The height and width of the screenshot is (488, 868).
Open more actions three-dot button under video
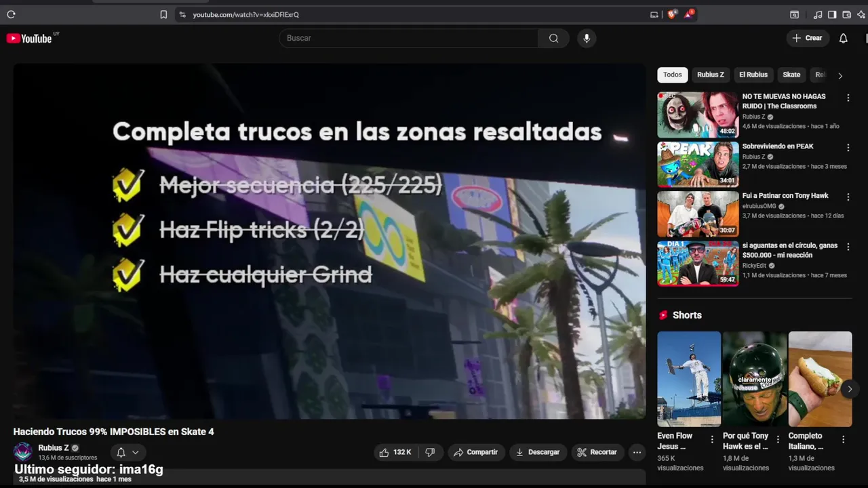click(637, 452)
